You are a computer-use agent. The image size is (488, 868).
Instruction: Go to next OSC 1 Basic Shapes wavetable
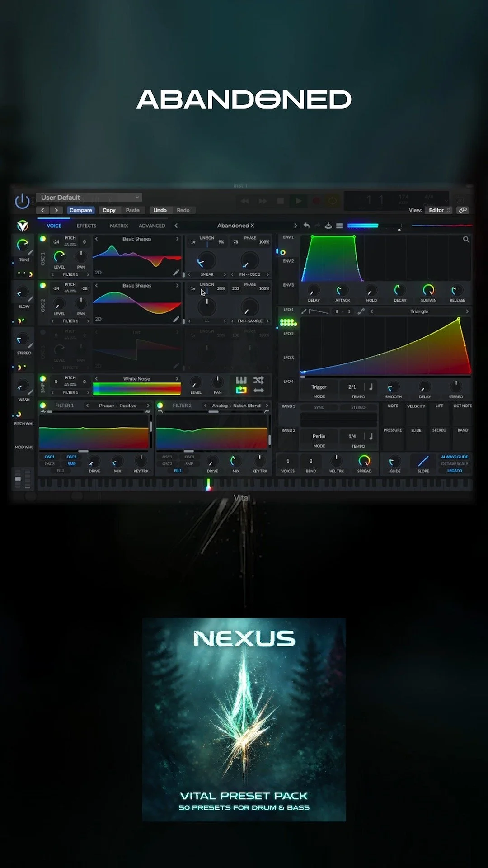[x=177, y=239]
